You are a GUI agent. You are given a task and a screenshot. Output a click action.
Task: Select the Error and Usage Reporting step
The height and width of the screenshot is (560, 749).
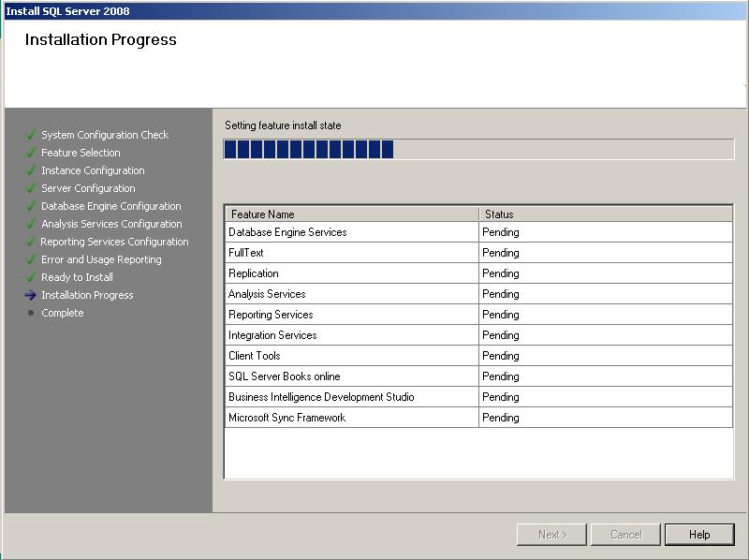[x=101, y=259]
